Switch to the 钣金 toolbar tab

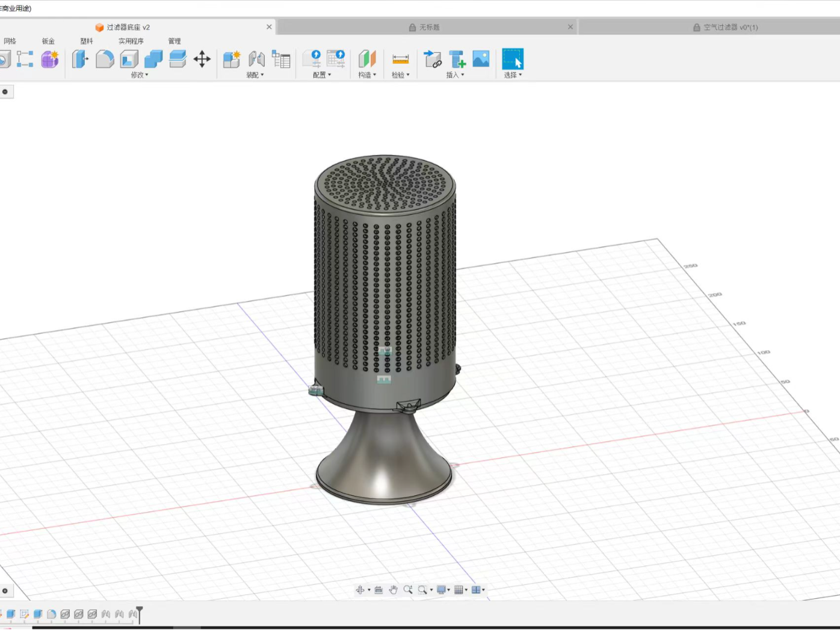pos(48,42)
